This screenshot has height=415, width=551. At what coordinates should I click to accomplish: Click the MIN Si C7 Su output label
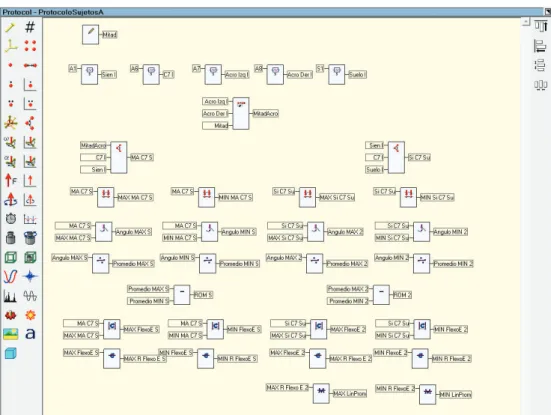coord(437,197)
